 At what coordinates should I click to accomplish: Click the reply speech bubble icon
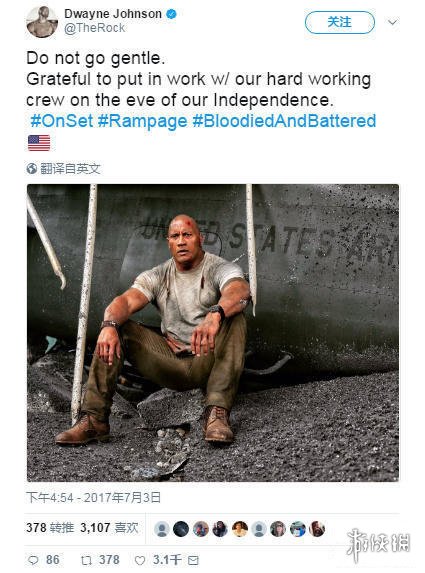pyautogui.click(x=33, y=560)
